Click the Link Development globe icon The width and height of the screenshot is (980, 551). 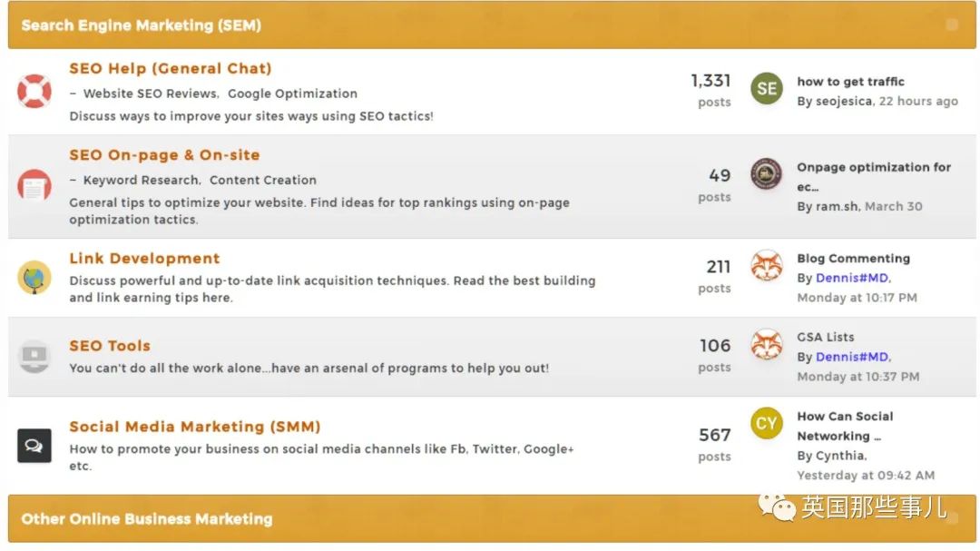coord(34,277)
